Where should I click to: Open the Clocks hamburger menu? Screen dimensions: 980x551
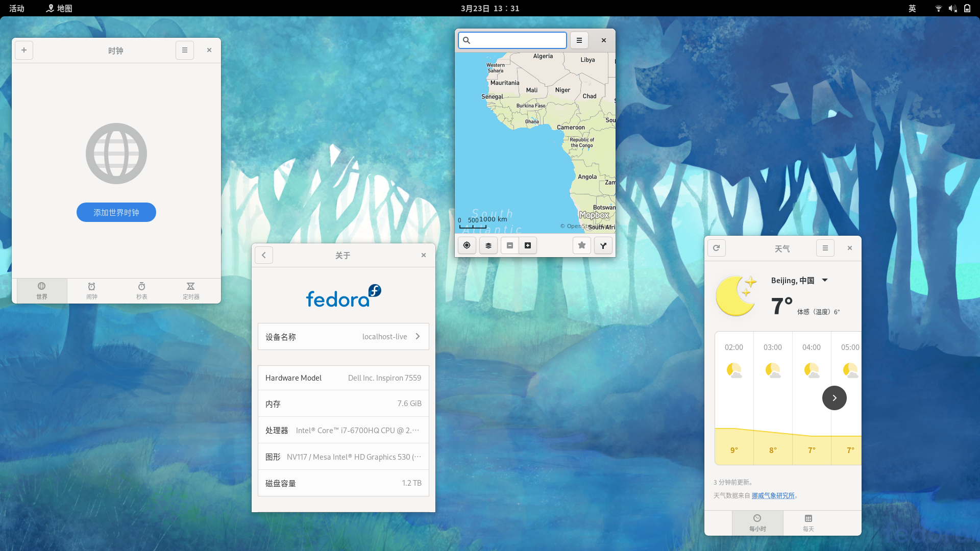(x=185, y=50)
